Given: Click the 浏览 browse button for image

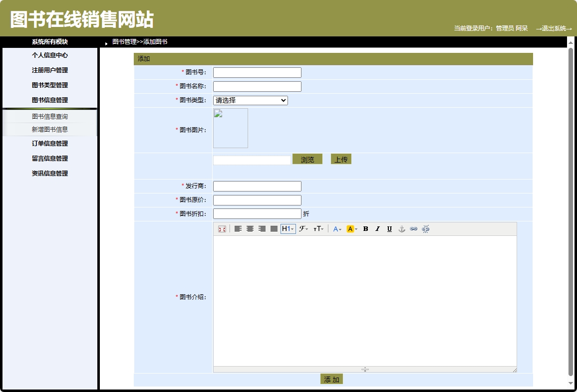Looking at the screenshot, I should [307, 159].
